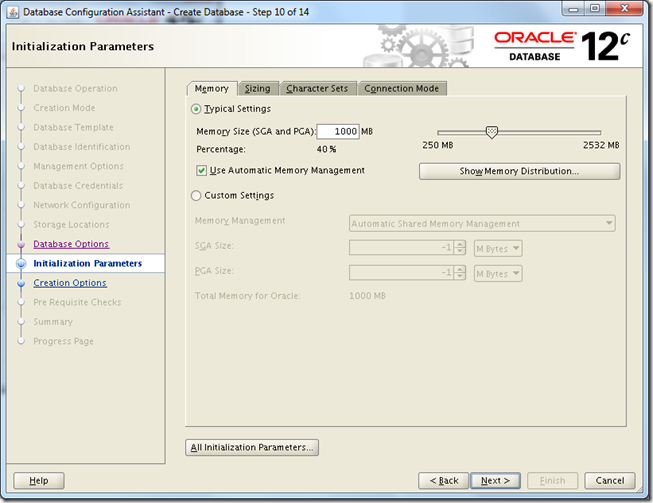This screenshot has height=503, width=653.
Task: Click the Database Configuration Assistant title bar icon
Action: (12, 10)
